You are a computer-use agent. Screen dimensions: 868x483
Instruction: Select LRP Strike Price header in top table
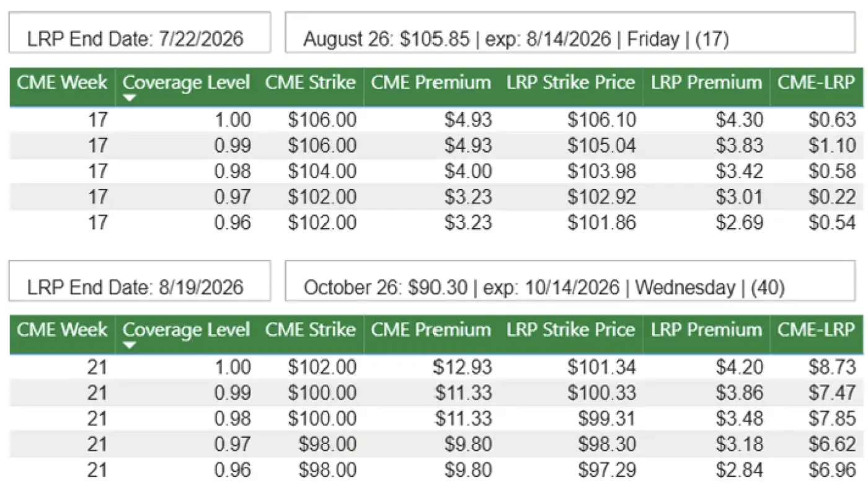point(570,83)
